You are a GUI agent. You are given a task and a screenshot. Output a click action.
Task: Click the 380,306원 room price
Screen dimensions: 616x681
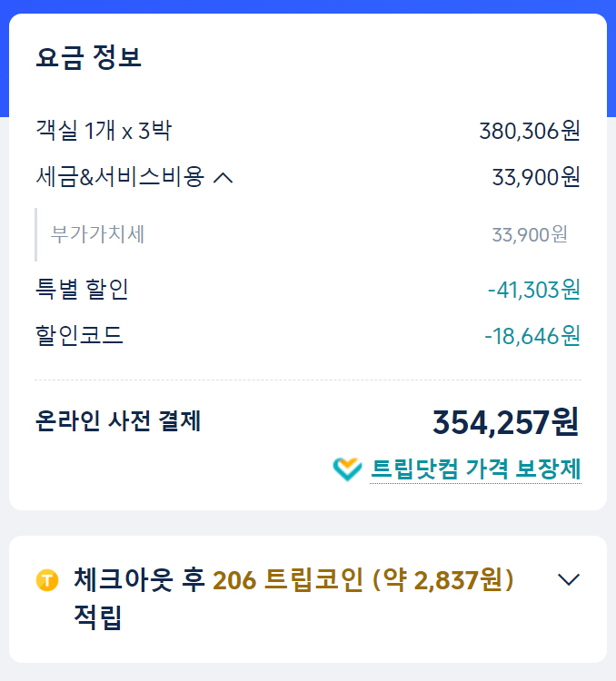tap(530, 131)
